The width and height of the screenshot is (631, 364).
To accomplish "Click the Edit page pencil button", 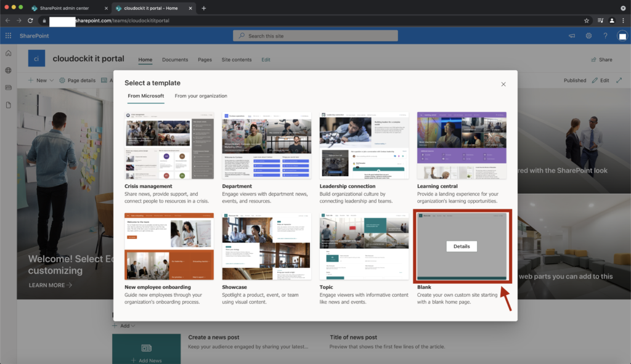I will pos(600,81).
